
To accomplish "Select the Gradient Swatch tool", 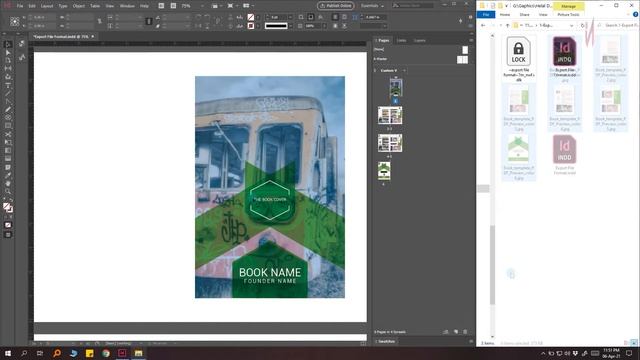I will (x=8, y=151).
